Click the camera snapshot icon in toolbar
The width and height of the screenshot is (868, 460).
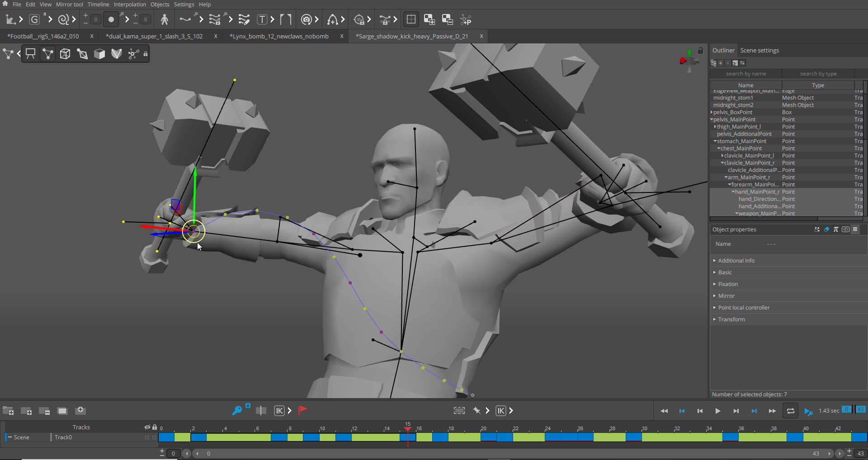(x=306, y=19)
